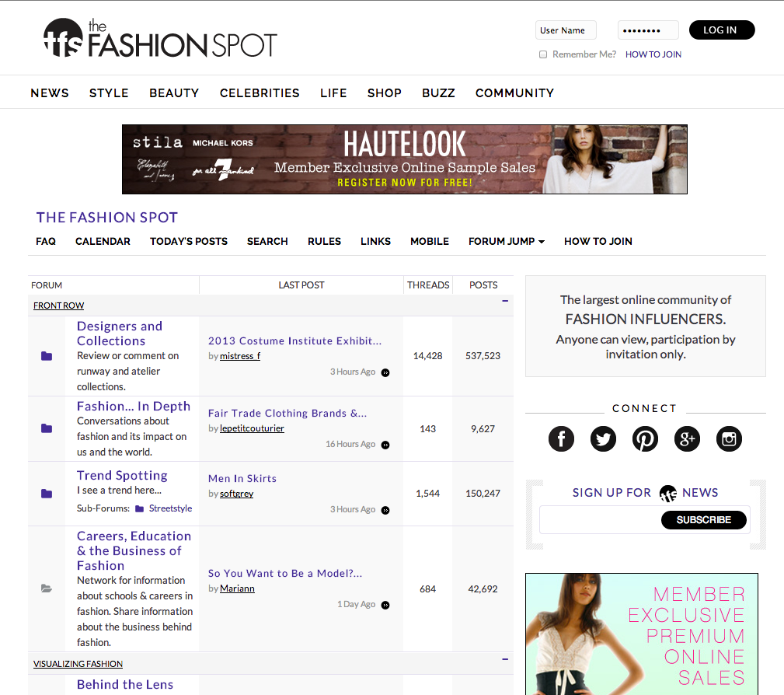The width and height of the screenshot is (784, 695).
Task: Go to last post arrow for Fair Trade Clothing
Action: coord(385,445)
